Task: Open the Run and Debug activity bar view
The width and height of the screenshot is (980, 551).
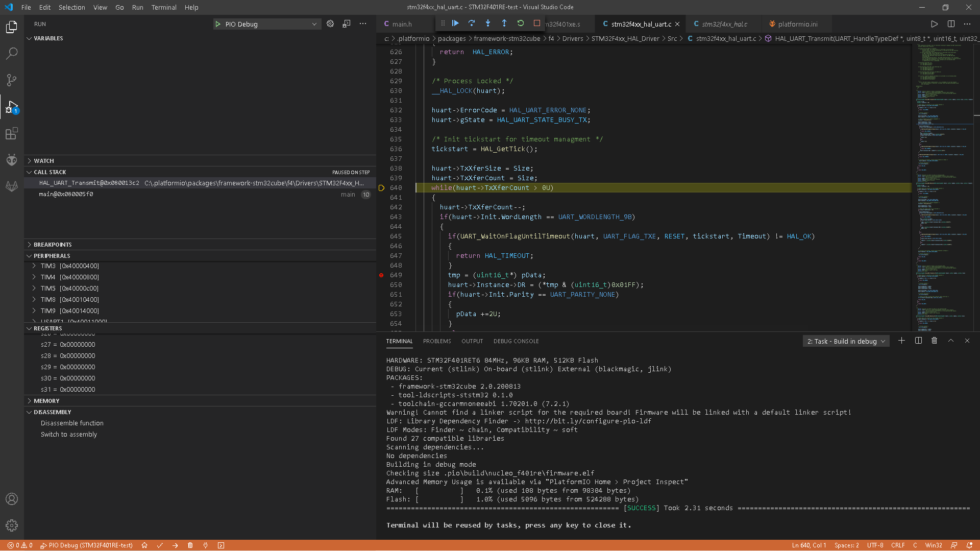Action: click(x=12, y=107)
